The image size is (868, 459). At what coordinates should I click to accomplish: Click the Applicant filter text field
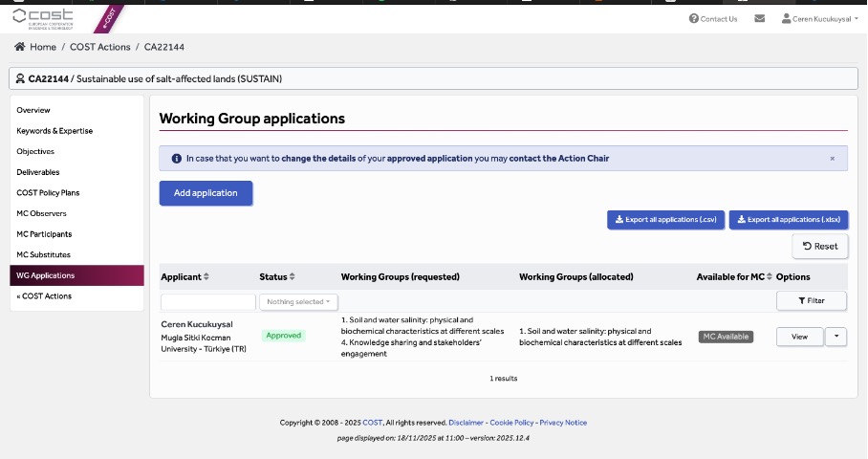click(208, 302)
